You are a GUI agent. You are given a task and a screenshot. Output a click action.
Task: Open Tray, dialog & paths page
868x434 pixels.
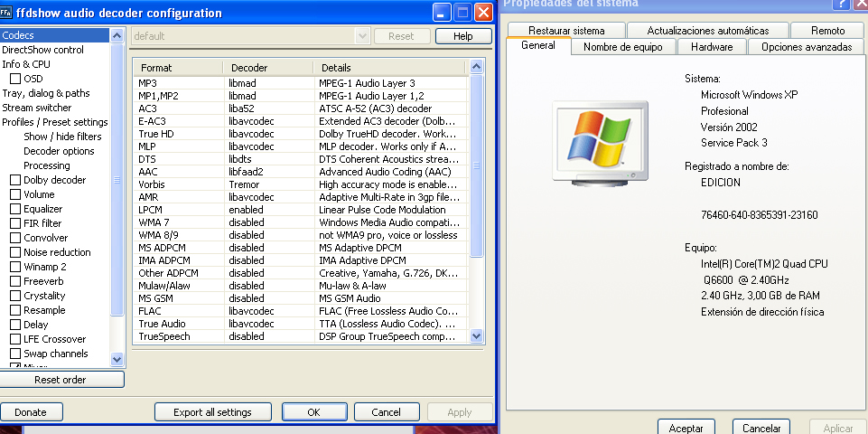coord(46,93)
